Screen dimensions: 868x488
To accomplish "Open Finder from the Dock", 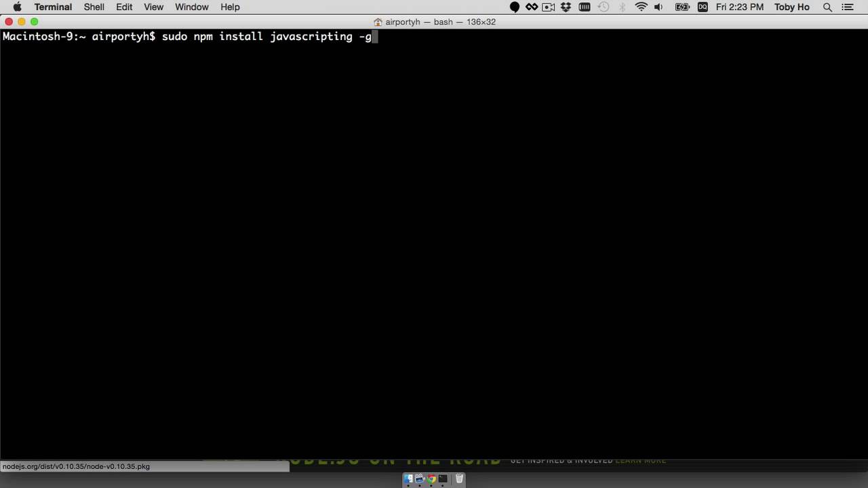I will click(408, 479).
